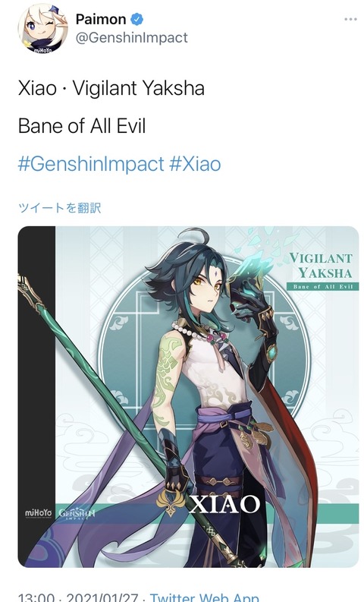Open the three-dot tweet options menu
Screen dimensions: 364x602
[x=350, y=19]
